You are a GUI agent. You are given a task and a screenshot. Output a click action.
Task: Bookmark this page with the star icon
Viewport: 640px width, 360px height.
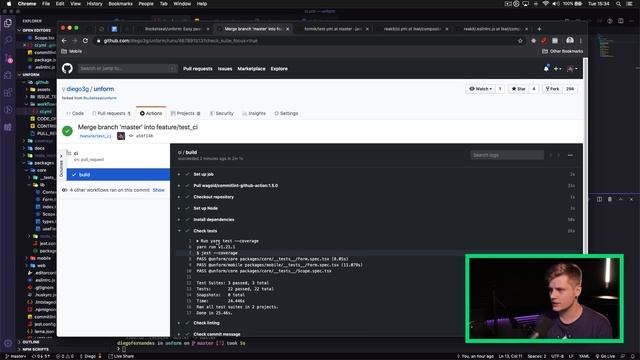(x=520, y=41)
